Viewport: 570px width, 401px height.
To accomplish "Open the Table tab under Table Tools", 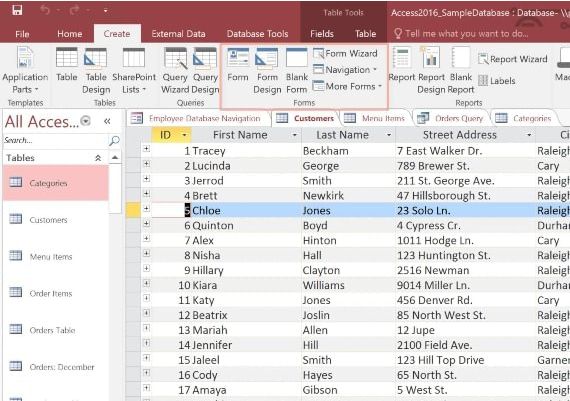I will pyautogui.click(x=365, y=34).
